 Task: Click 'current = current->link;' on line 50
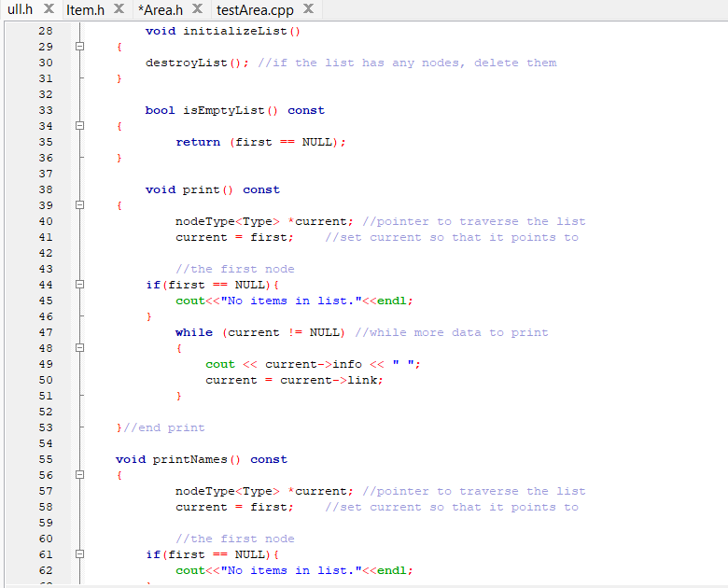(294, 381)
